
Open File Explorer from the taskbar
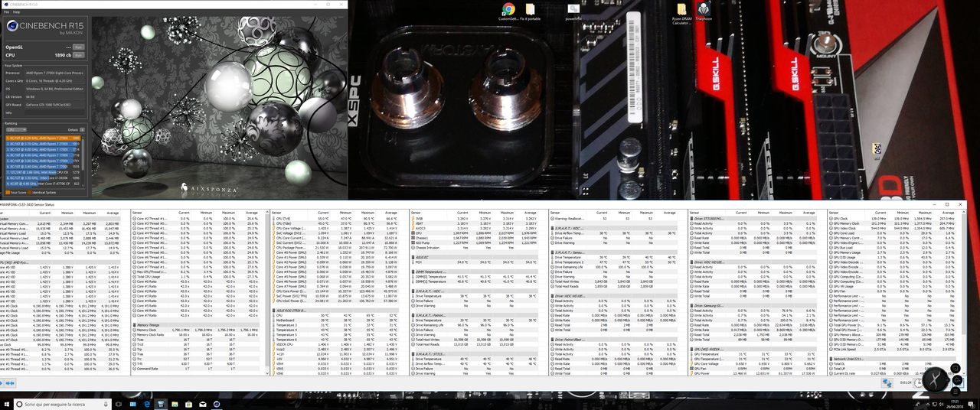pos(175,404)
